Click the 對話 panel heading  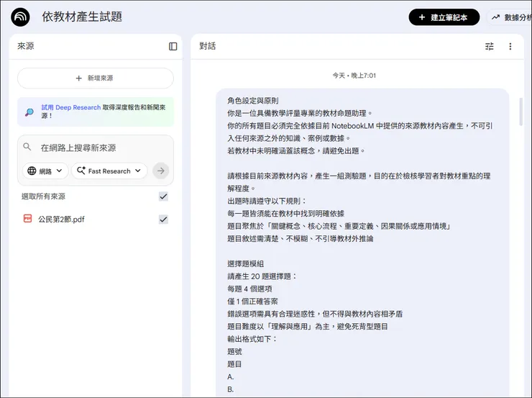208,46
